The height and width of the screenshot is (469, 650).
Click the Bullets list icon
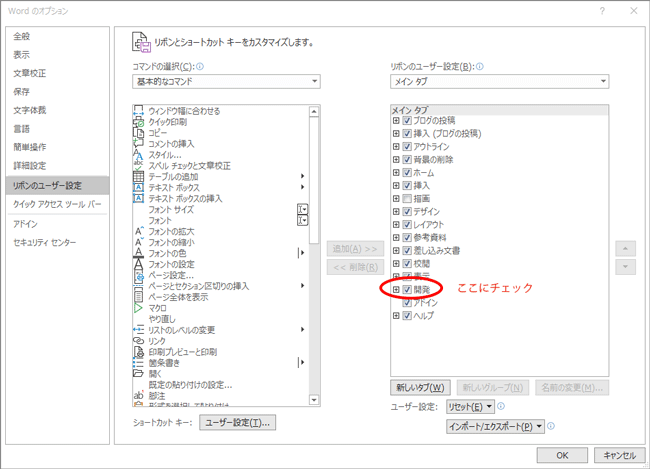point(138,363)
